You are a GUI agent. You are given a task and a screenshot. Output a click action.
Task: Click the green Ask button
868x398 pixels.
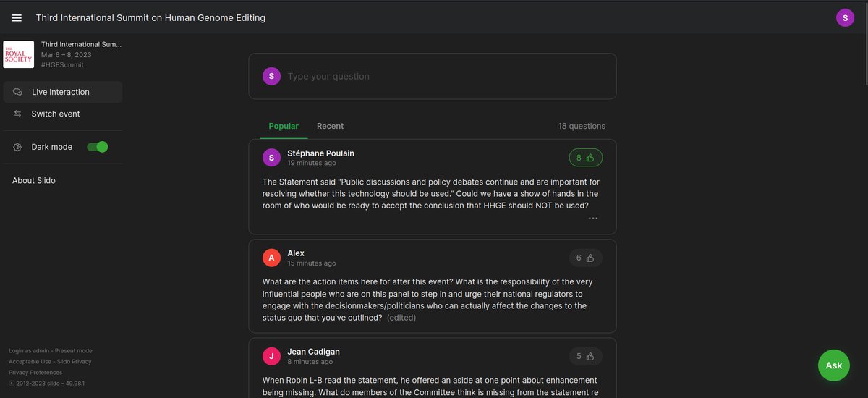pyautogui.click(x=833, y=365)
